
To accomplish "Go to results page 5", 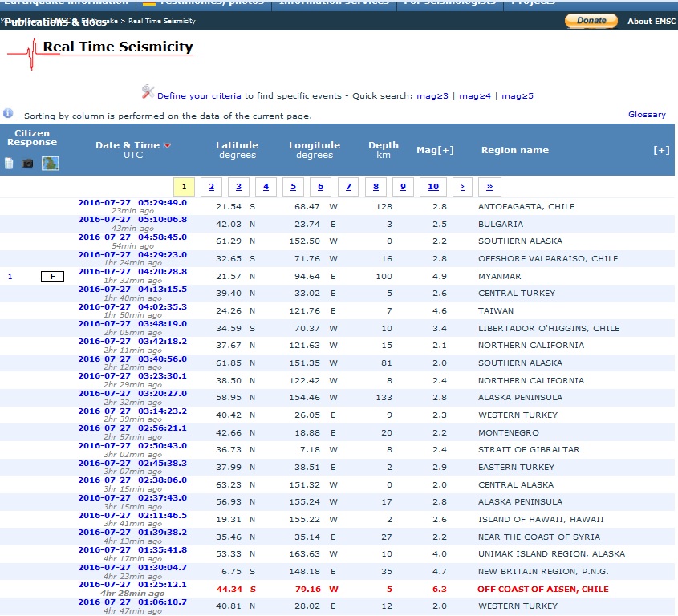I will click(x=293, y=187).
